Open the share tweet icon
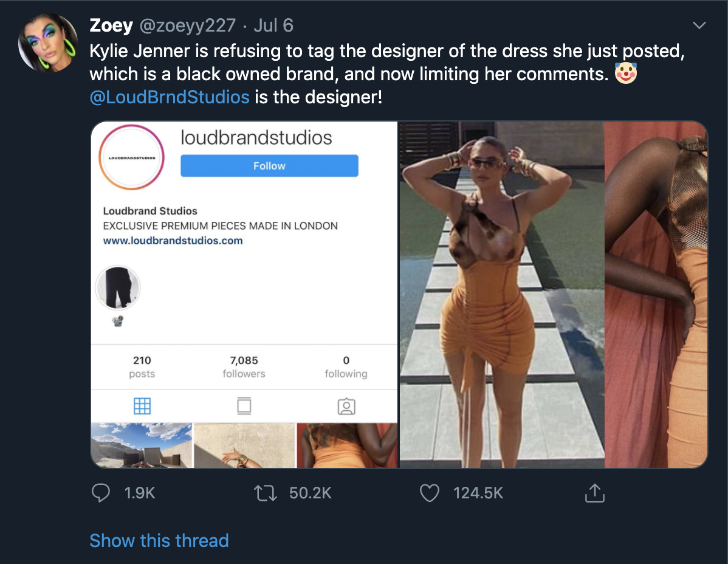 (x=594, y=493)
